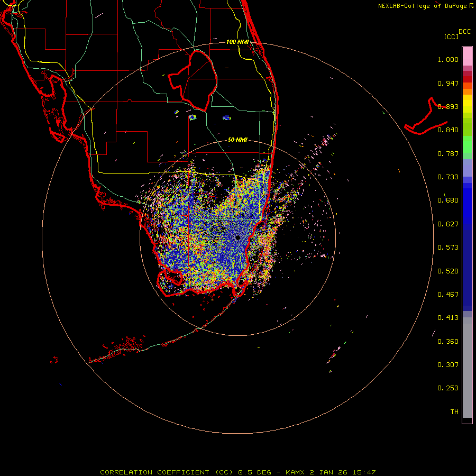This screenshot has width=476, height=476.
Task: Click the 0.413 legend value
Action: coord(448,318)
